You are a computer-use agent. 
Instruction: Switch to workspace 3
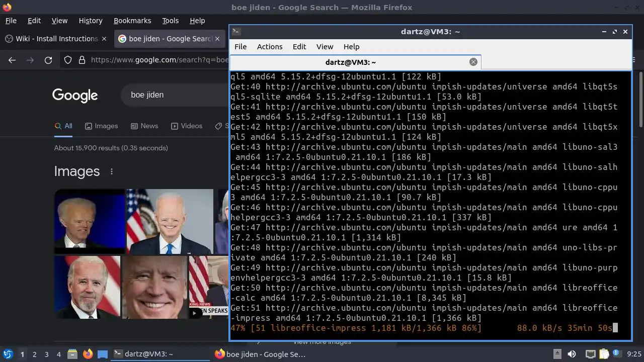46,354
